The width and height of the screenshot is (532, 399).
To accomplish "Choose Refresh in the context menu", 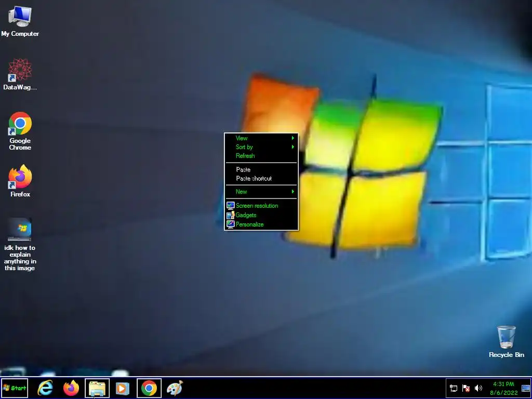I will [261, 156].
